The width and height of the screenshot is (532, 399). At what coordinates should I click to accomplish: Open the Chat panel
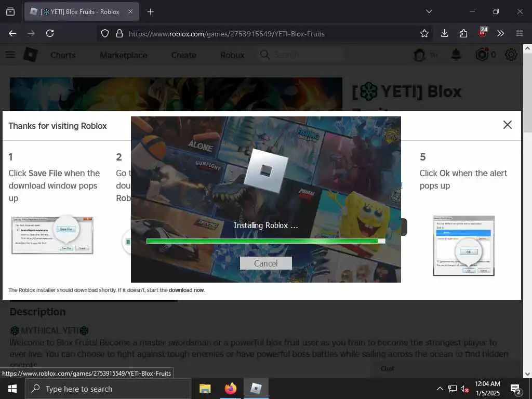point(387,369)
